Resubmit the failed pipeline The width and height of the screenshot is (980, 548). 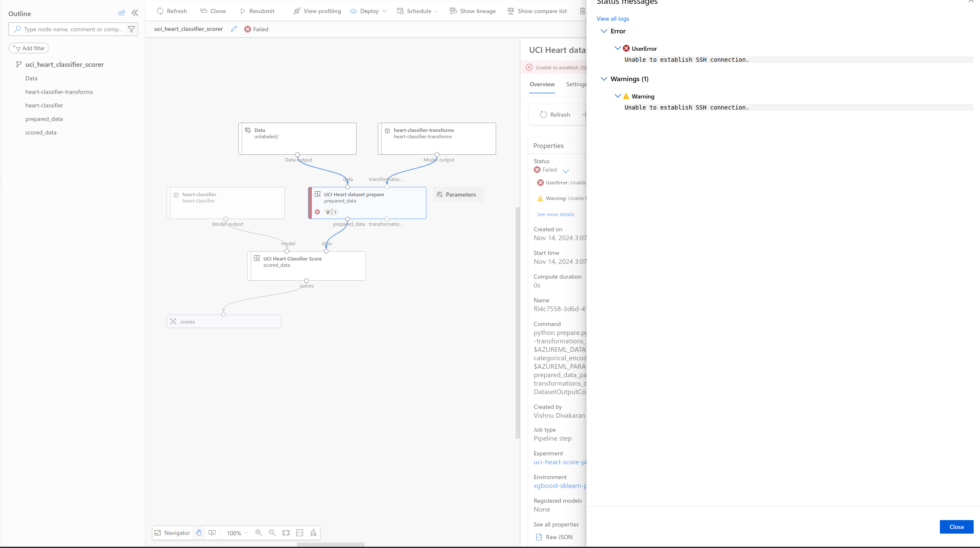[x=257, y=11]
